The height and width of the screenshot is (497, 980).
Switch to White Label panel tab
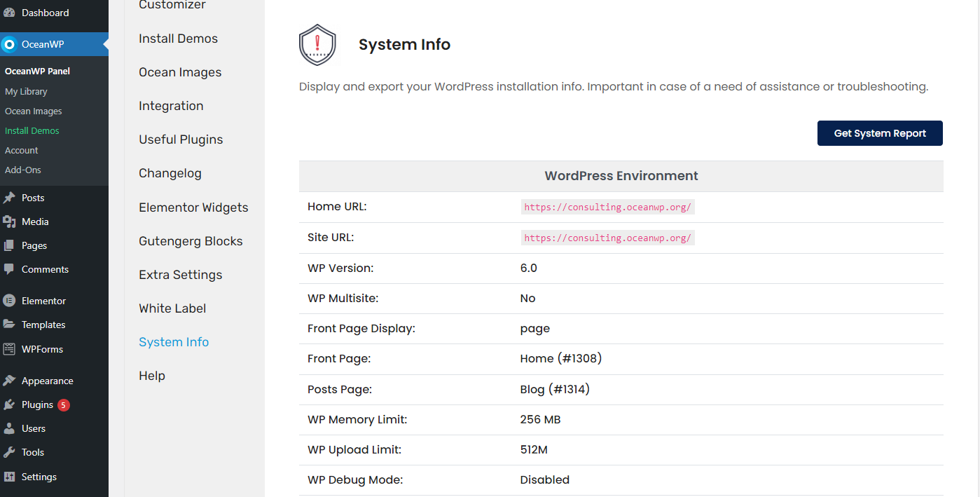tap(172, 308)
